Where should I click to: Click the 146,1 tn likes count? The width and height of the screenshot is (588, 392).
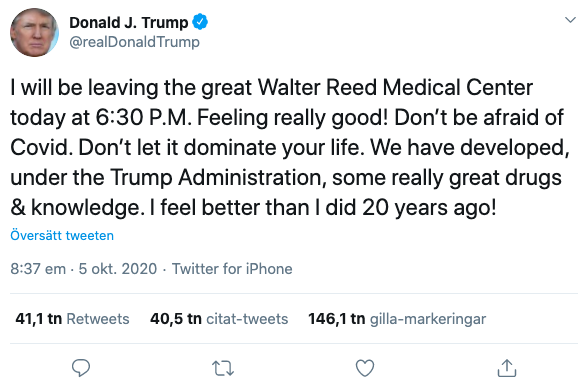(336, 319)
